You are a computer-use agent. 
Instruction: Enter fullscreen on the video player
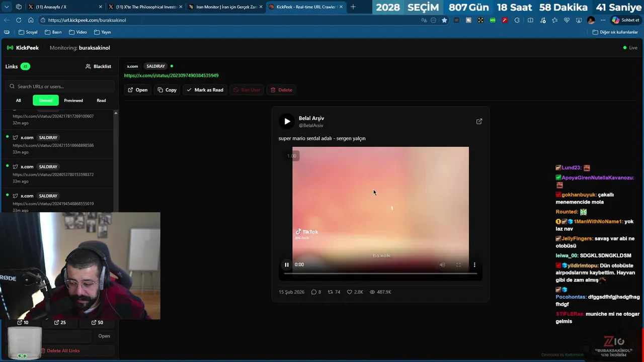pos(458,264)
